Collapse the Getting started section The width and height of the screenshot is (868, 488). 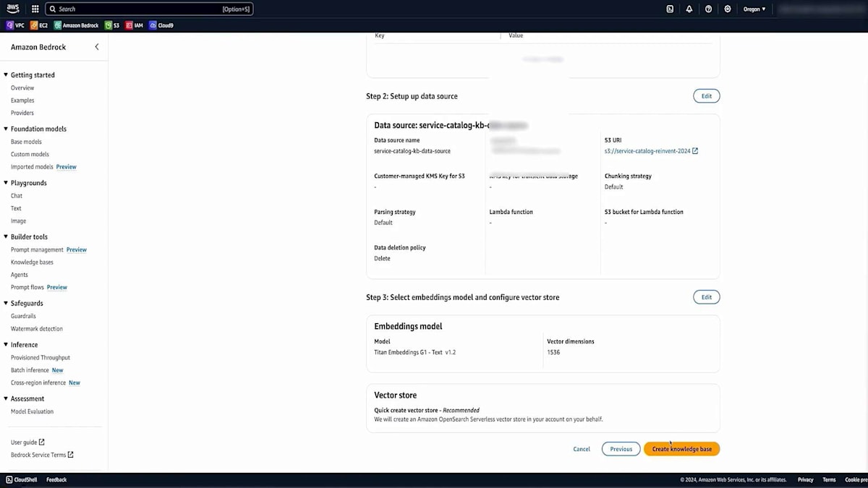pyautogui.click(x=6, y=75)
